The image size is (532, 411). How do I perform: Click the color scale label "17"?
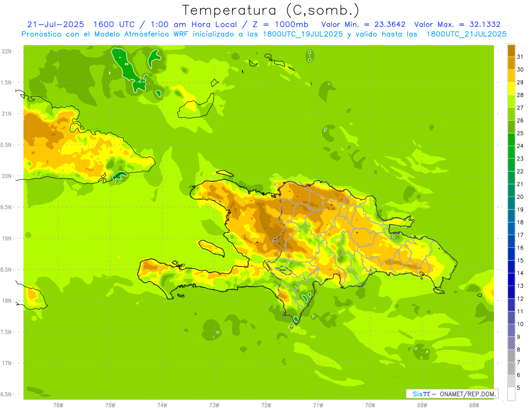[520, 235]
